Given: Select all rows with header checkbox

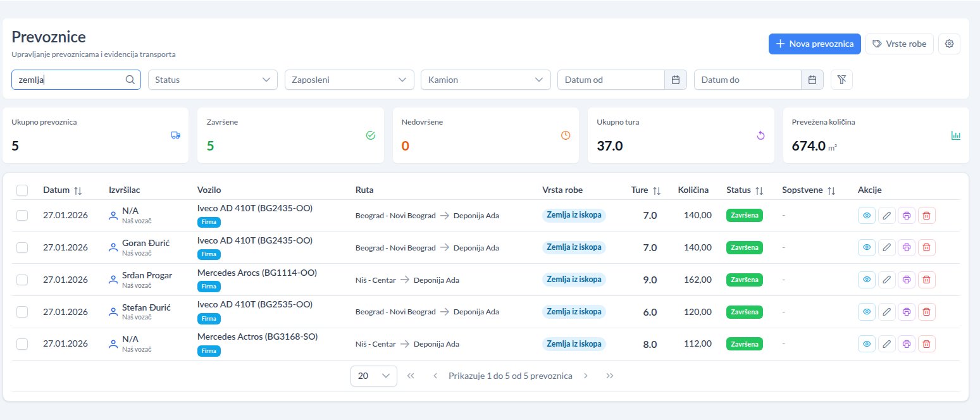Looking at the screenshot, I should (22, 190).
